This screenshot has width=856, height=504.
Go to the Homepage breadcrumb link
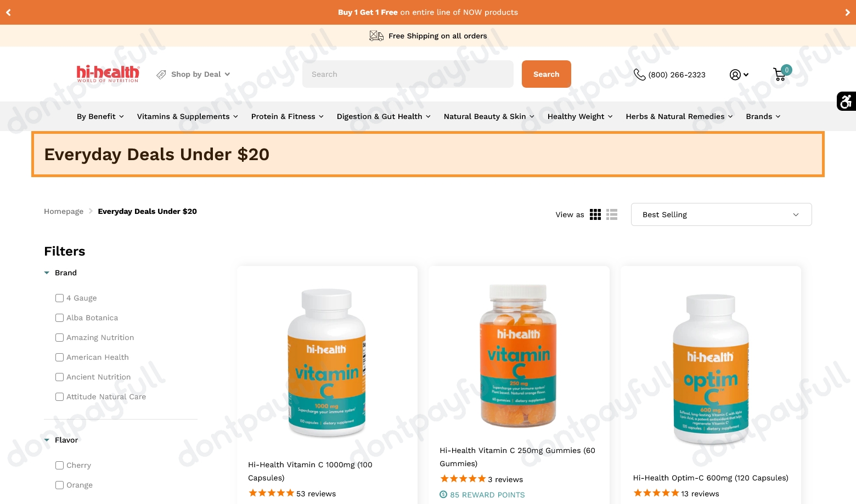(64, 211)
